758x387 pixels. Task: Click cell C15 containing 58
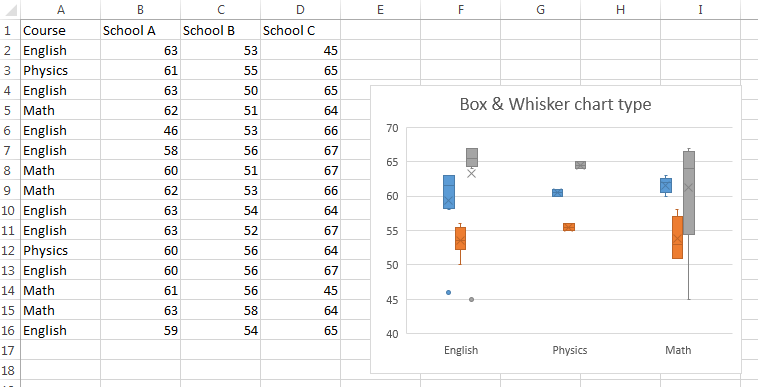220,310
